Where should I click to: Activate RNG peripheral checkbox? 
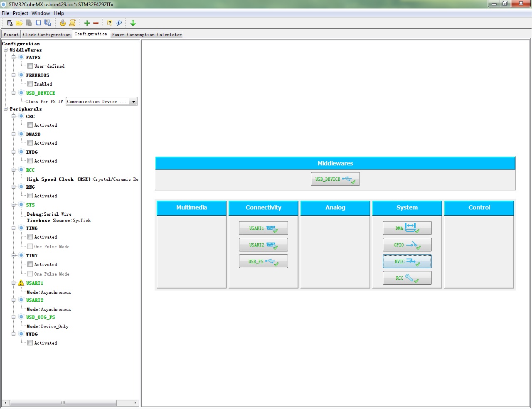click(30, 196)
